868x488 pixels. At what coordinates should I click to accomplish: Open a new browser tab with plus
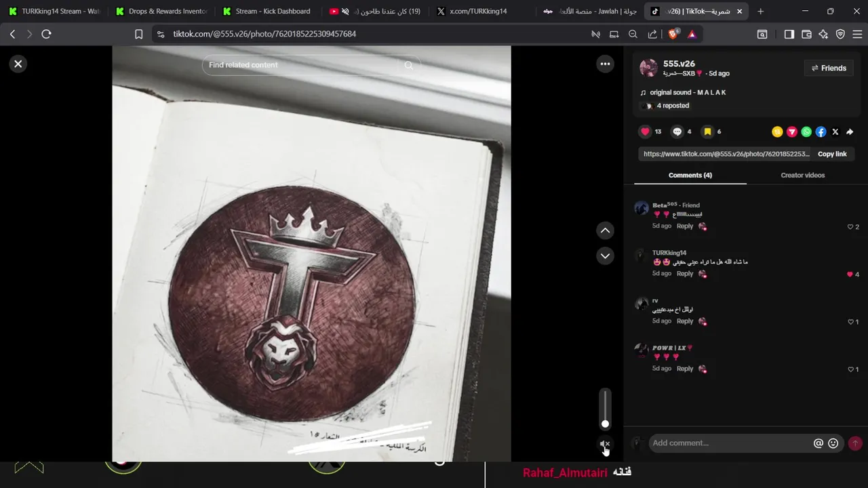tap(760, 12)
